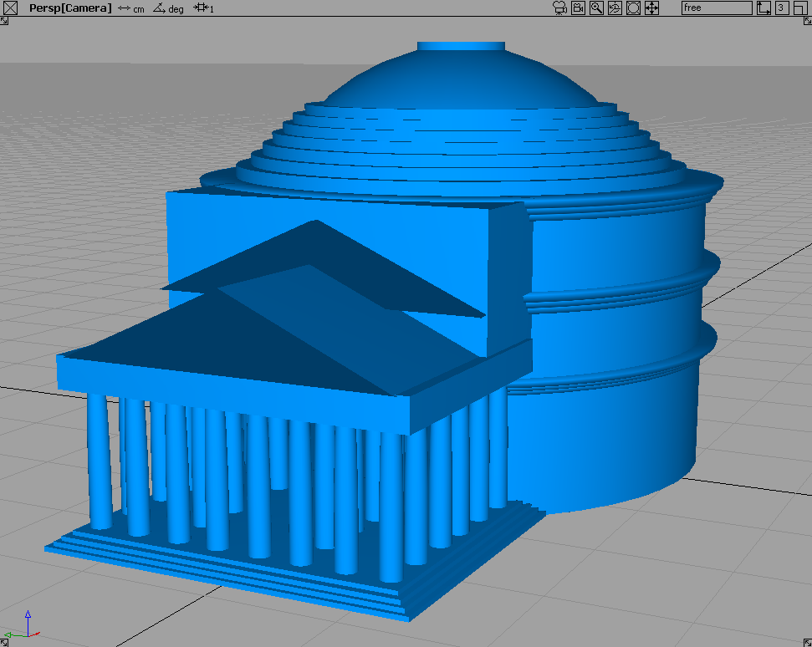Select the four-arrow pan view tool
This screenshot has height=647, width=812.
coord(651,8)
